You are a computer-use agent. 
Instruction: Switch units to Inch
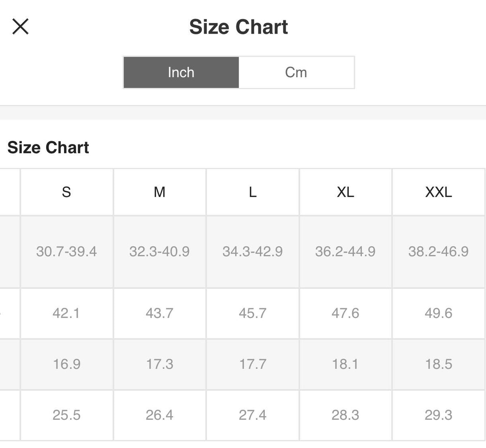[x=181, y=72]
